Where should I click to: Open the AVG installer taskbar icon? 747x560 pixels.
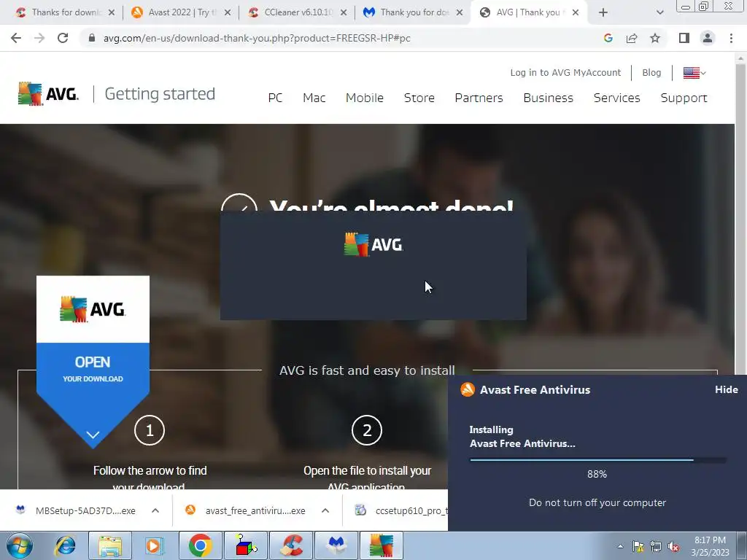click(382, 545)
